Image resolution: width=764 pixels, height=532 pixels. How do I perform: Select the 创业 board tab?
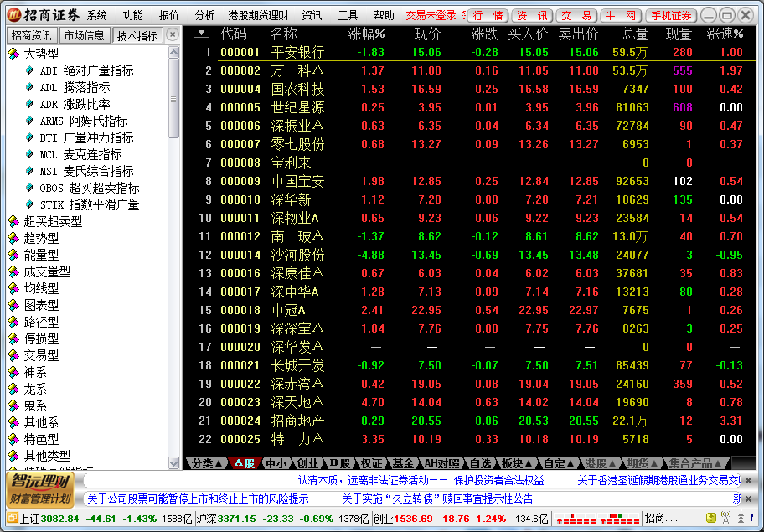coord(308,463)
